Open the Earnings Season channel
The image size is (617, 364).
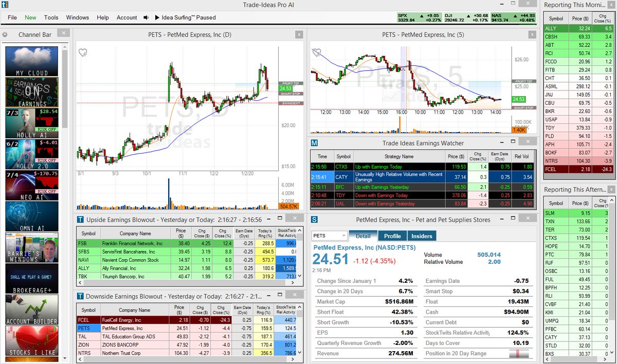(x=32, y=93)
